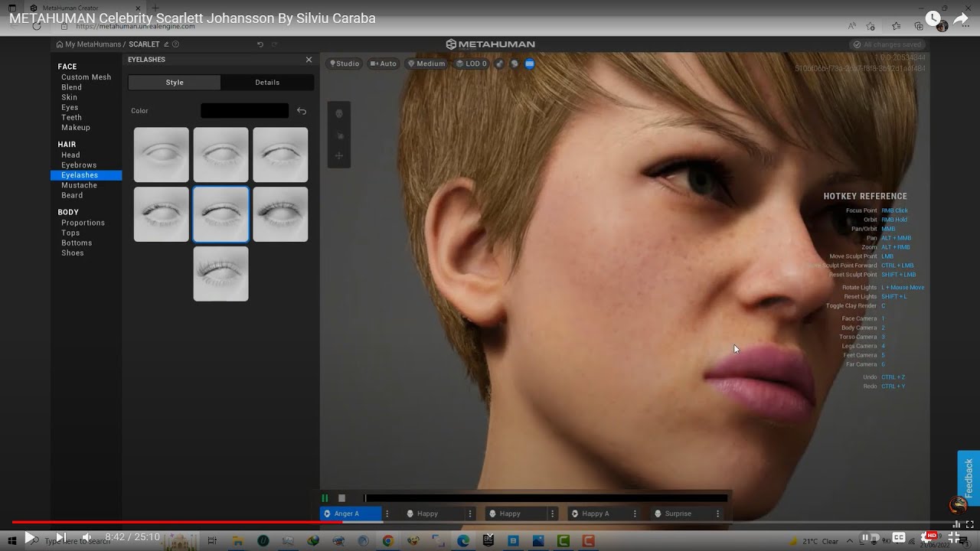This screenshot has height=551, width=980.
Task: Choose the first eyelash style in second row
Action: 162,214
